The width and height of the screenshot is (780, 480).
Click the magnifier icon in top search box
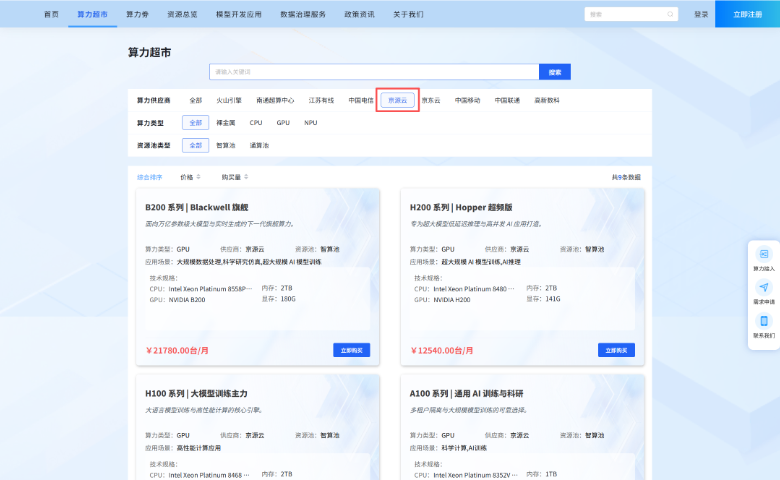point(670,14)
